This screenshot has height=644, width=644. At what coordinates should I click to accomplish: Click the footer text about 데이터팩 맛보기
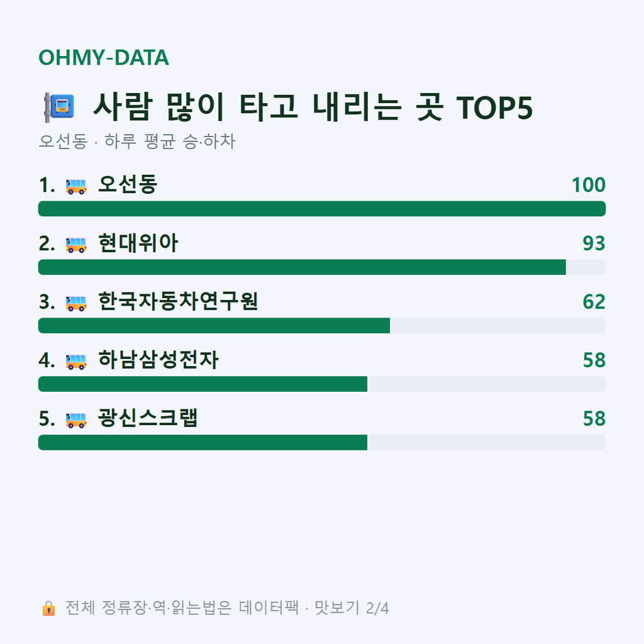point(226,608)
